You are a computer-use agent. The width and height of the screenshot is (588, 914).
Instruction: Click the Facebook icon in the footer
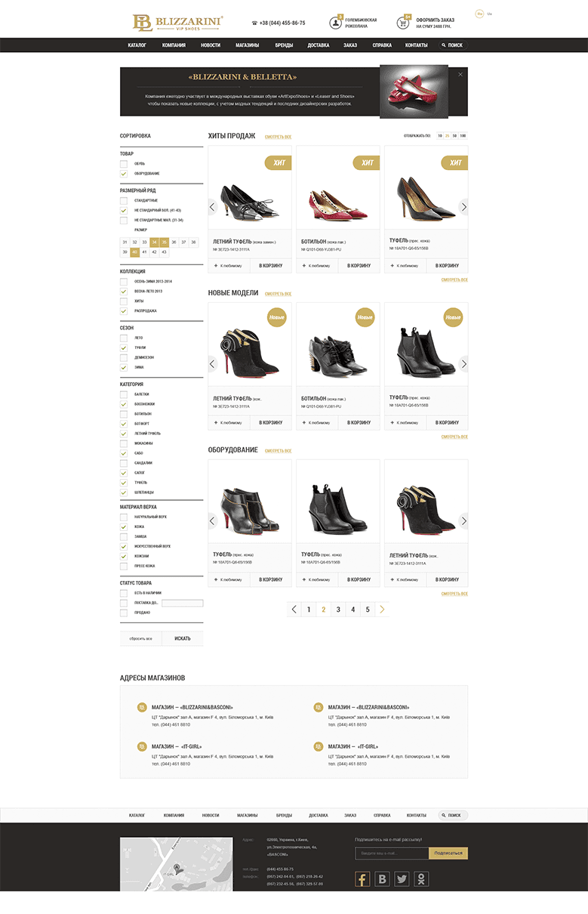(x=362, y=878)
